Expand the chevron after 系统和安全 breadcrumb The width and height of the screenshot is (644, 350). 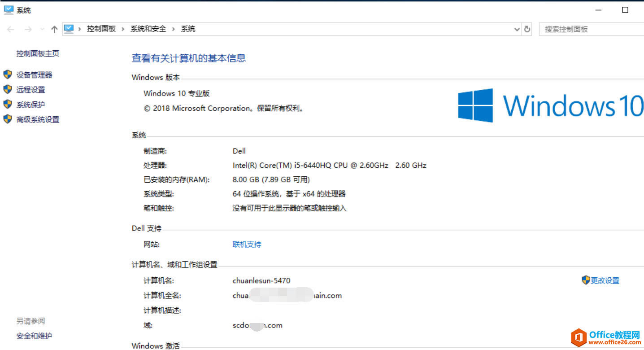click(174, 29)
